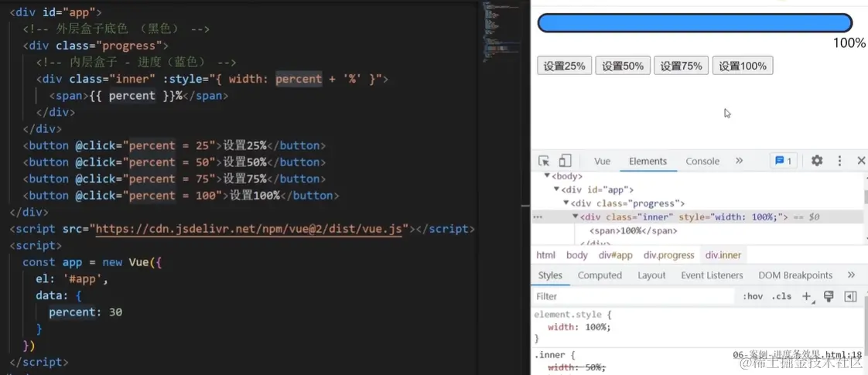Screen dimensions: 868x375
Task: Toggle the :hov element state panel
Action: coord(753,296)
